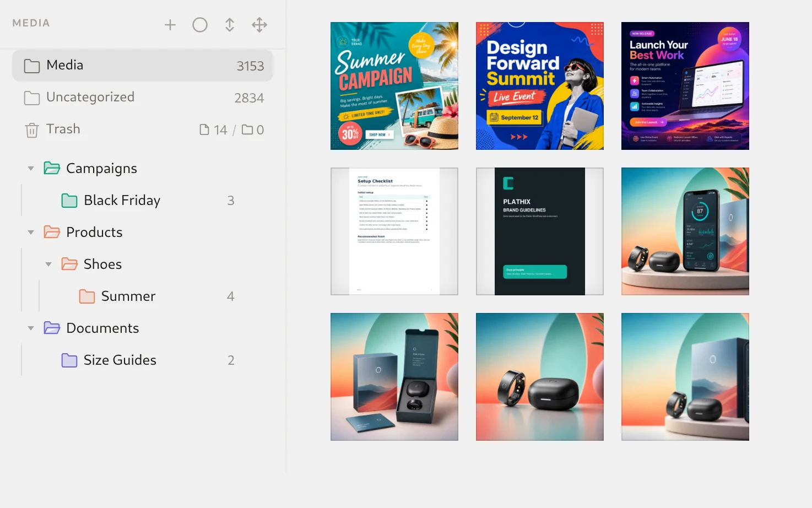Click the green Black Friday folder icon
The height and width of the screenshot is (508, 812).
click(69, 201)
